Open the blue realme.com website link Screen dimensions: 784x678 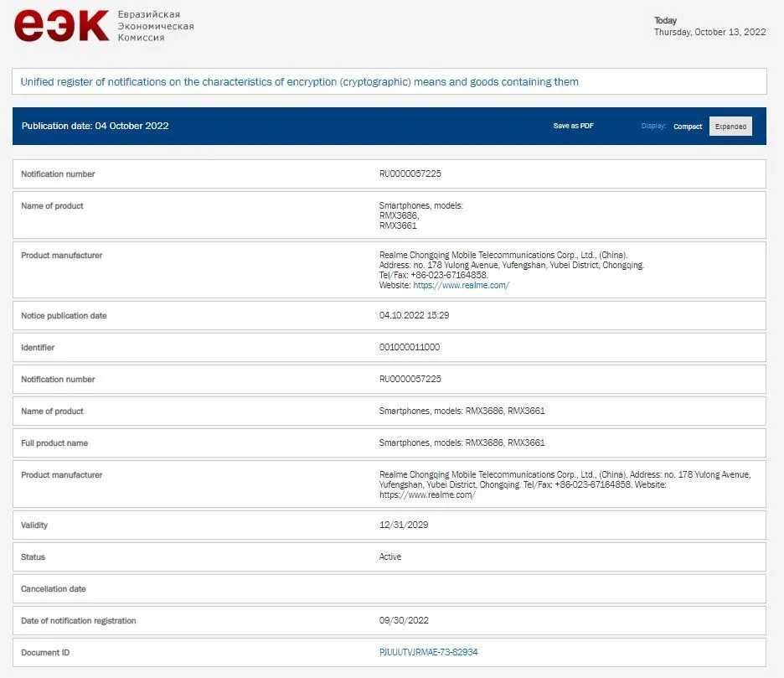(x=461, y=285)
